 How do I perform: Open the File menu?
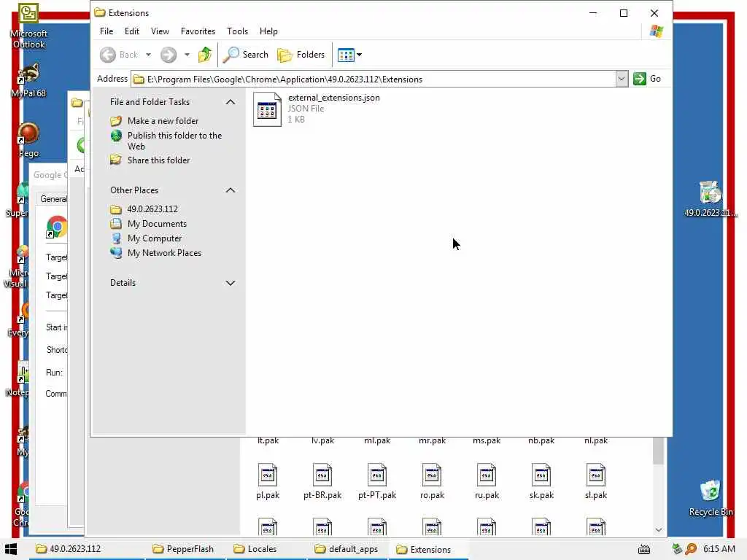107,31
